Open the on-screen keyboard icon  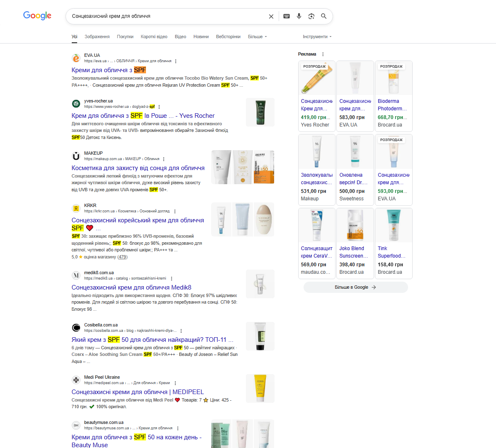pos(287,16)
